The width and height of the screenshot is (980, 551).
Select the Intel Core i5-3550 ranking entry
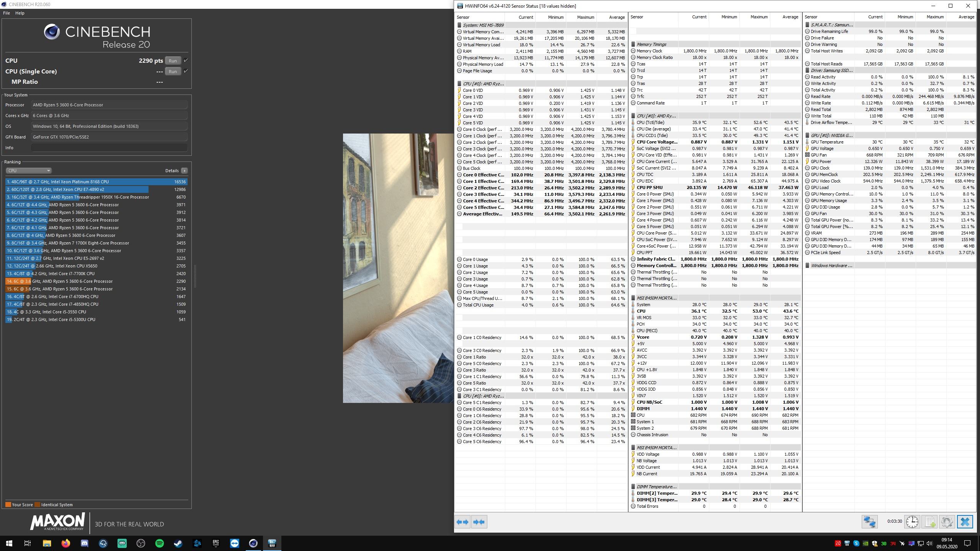point(96,312)
